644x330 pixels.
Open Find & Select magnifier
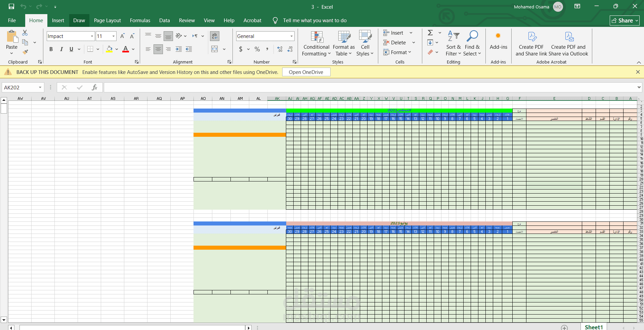pyautogui.click(x=472, y=43)
